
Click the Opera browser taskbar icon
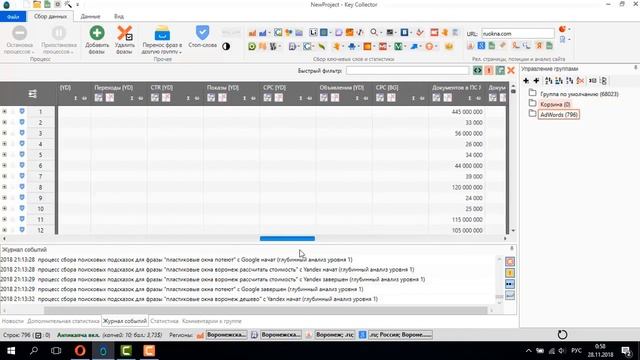pos(80,351)
